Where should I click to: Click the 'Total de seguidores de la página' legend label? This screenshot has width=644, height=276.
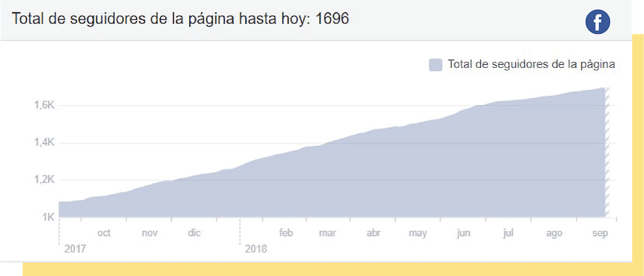tap(531, 65)
